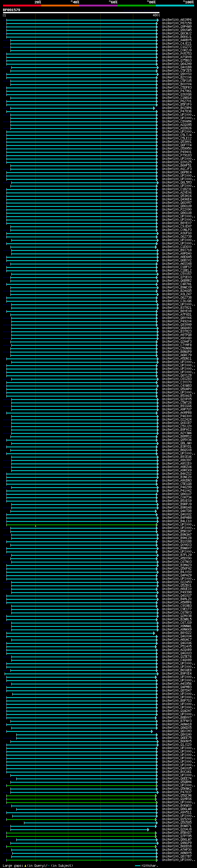
Task: Select the UniRef100_Q7PT95 label
Action: pos(177,836)
